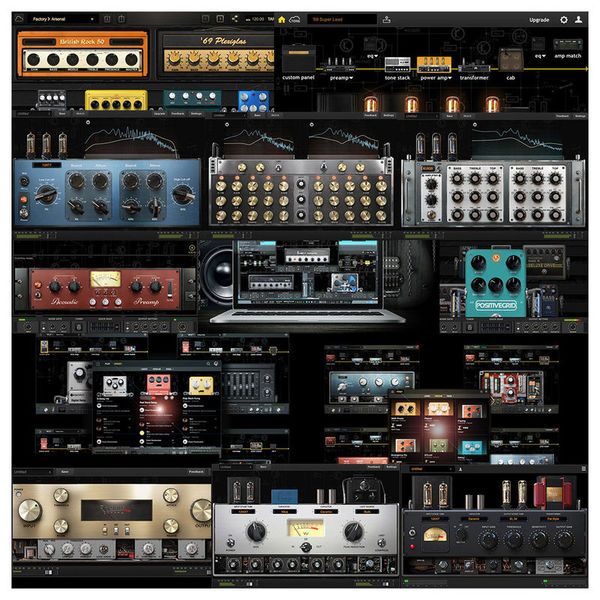Select the '69 Plexiglas amp head

218,54
